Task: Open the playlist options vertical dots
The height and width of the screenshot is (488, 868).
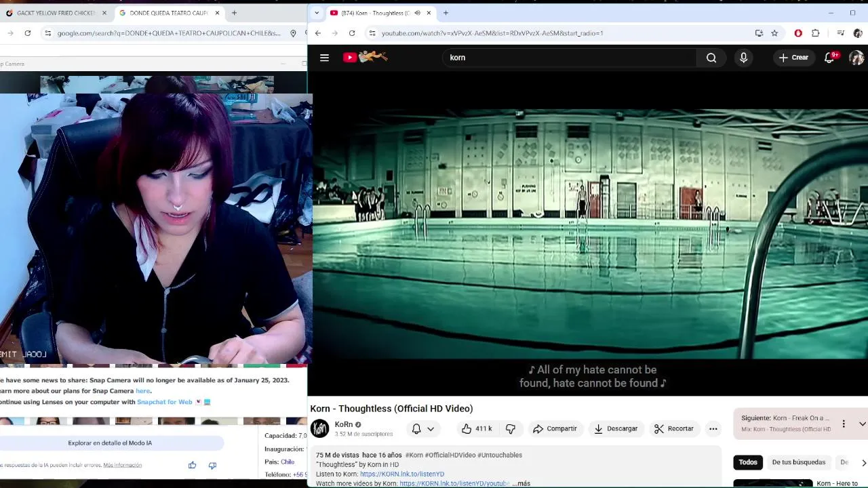Action: pos(844,424)
